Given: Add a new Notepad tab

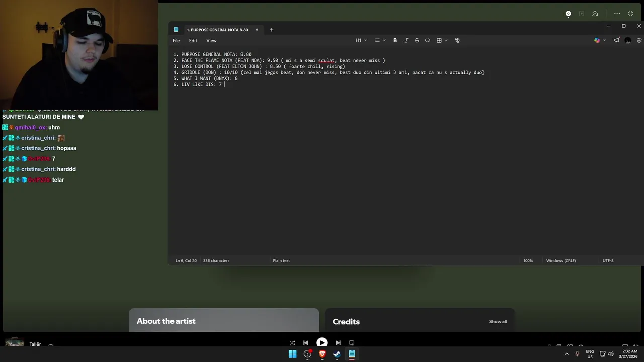Looking at the screenshot, I should pos(271,30).
